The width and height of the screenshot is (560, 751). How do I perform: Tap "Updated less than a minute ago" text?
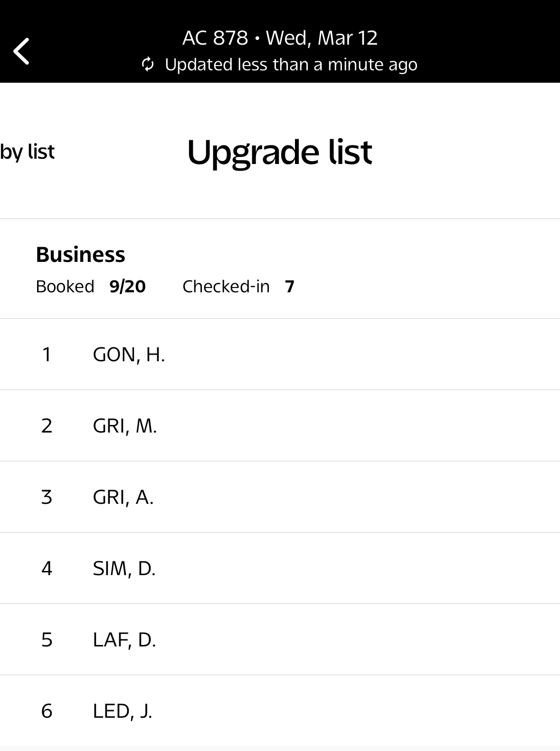pyautogui.click(x=291, y=65)
